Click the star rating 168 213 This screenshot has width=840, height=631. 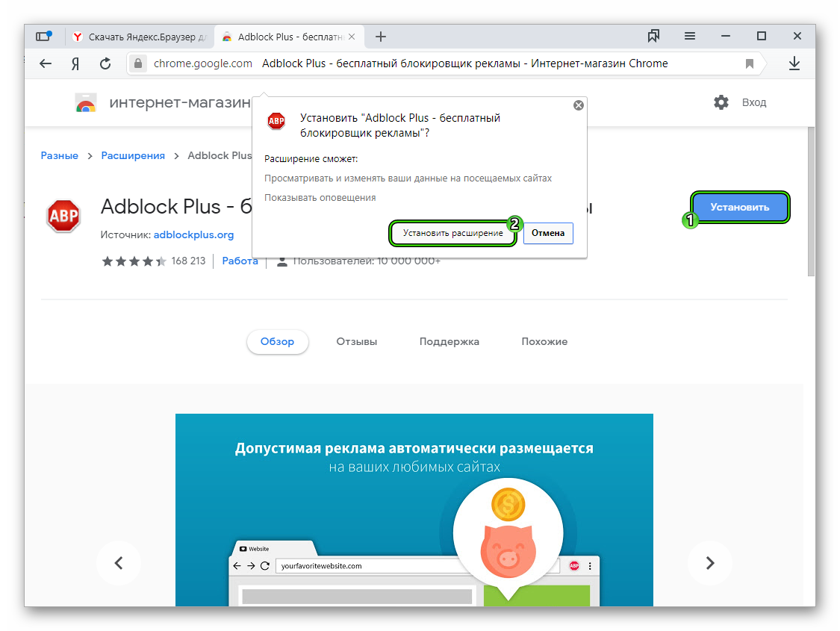(x=154, y=261)
